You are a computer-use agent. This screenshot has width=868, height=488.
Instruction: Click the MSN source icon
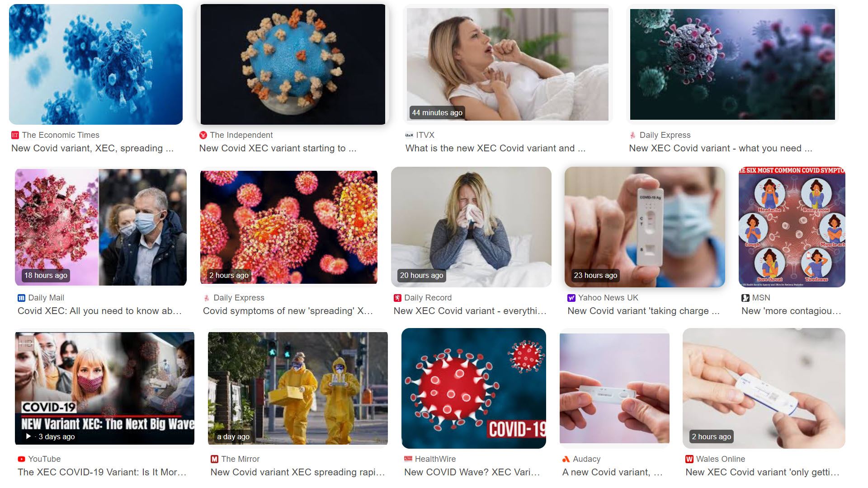click(x=745, y=298)
